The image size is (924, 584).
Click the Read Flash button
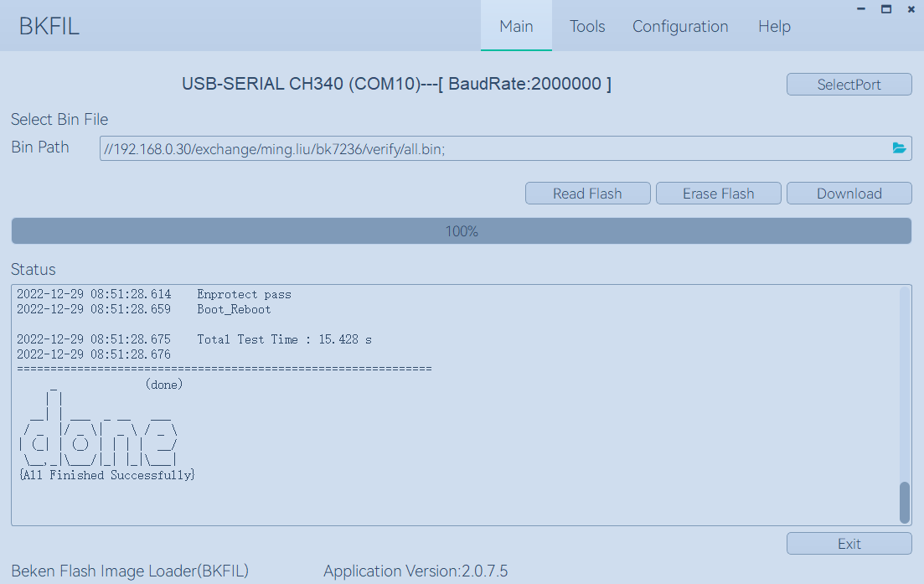[587, 194]
